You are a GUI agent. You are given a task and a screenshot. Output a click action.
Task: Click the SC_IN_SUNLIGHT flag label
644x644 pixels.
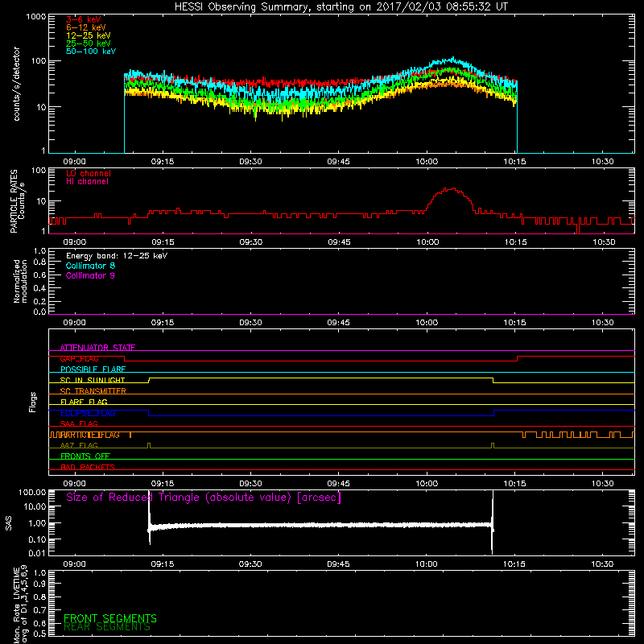point(93,380)
